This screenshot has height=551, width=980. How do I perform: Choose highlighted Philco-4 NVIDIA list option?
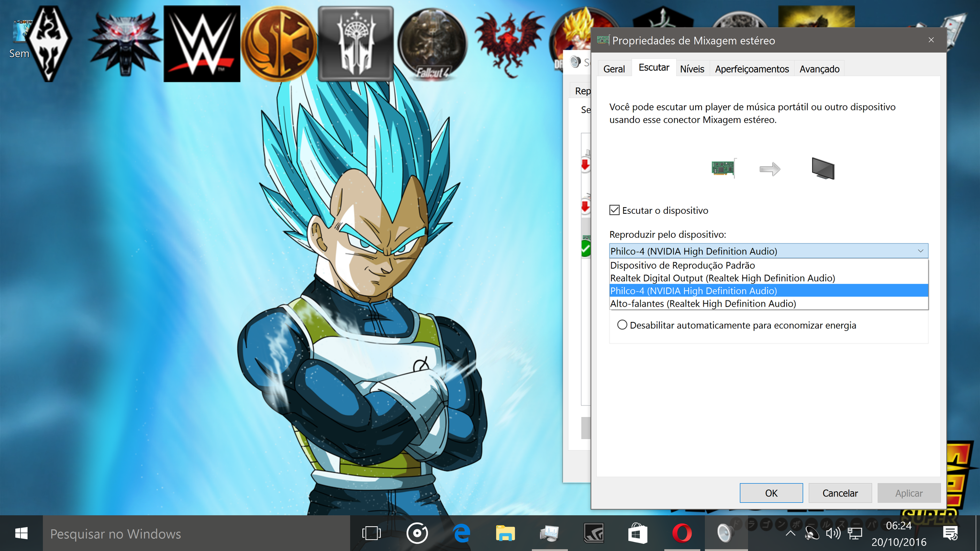pos(768,291)
